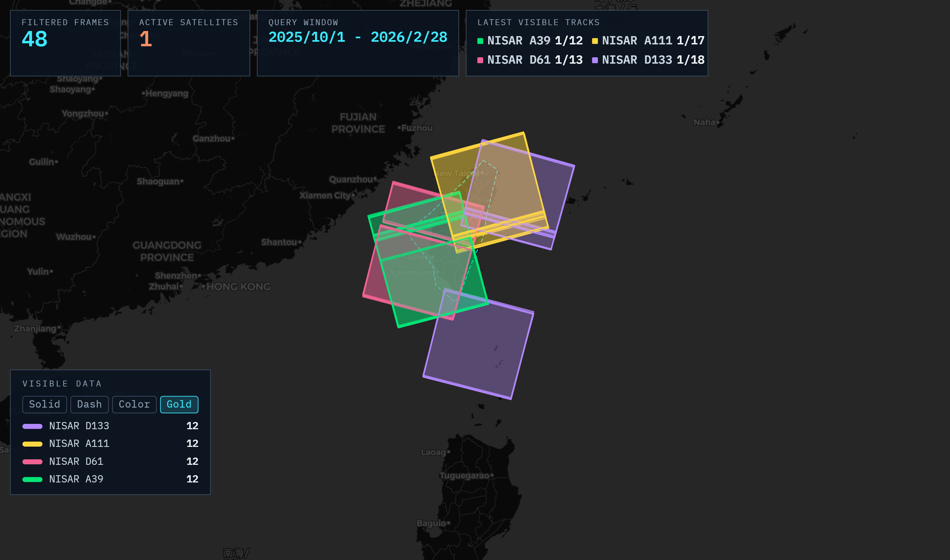
Task: Click the Naha city label on map
Action: (705, 122)
